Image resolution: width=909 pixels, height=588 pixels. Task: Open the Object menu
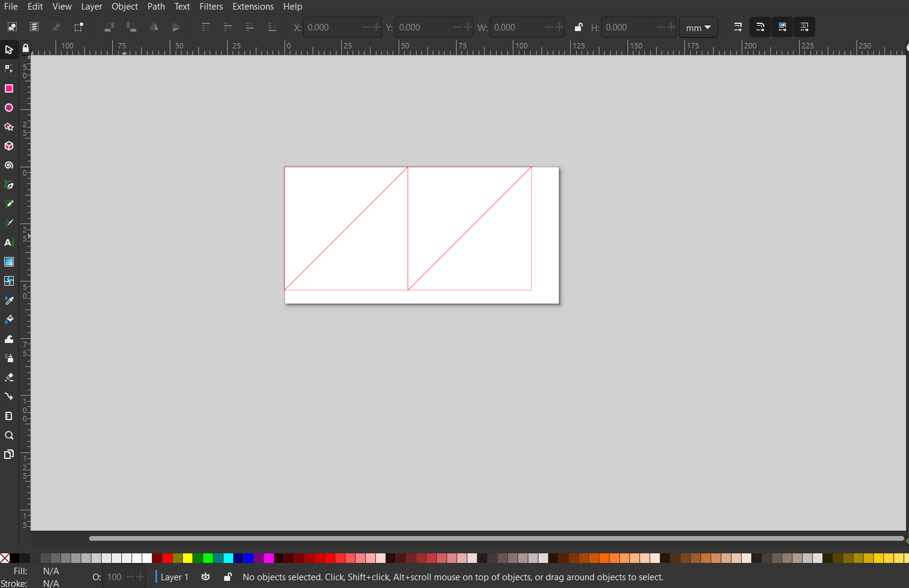(x=124, y=7)
